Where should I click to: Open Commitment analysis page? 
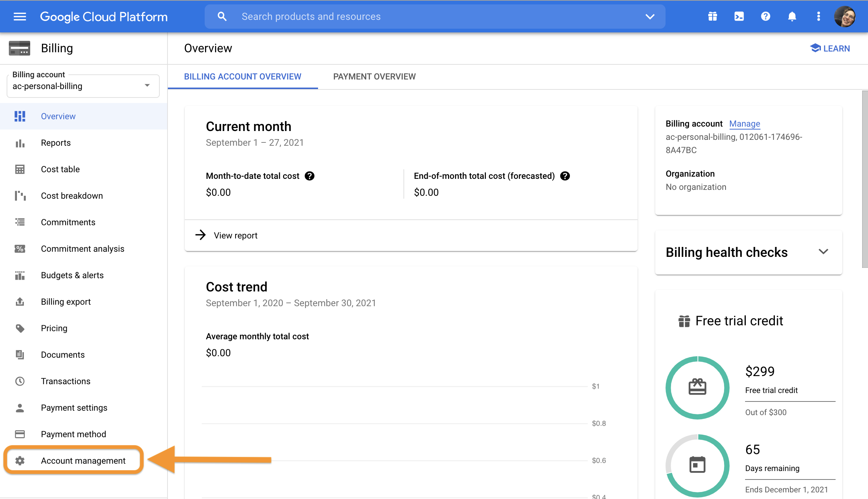84,249
